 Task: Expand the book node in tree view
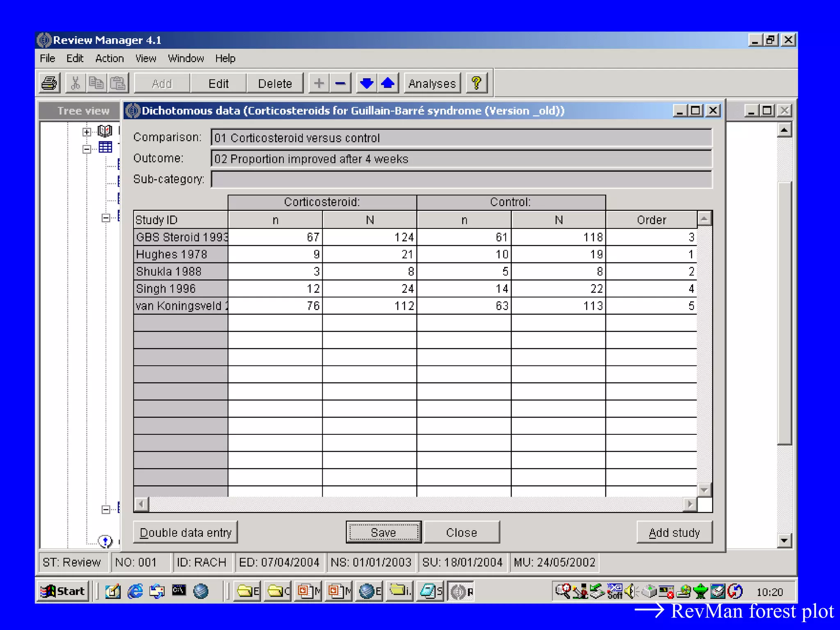coord(86,132)
